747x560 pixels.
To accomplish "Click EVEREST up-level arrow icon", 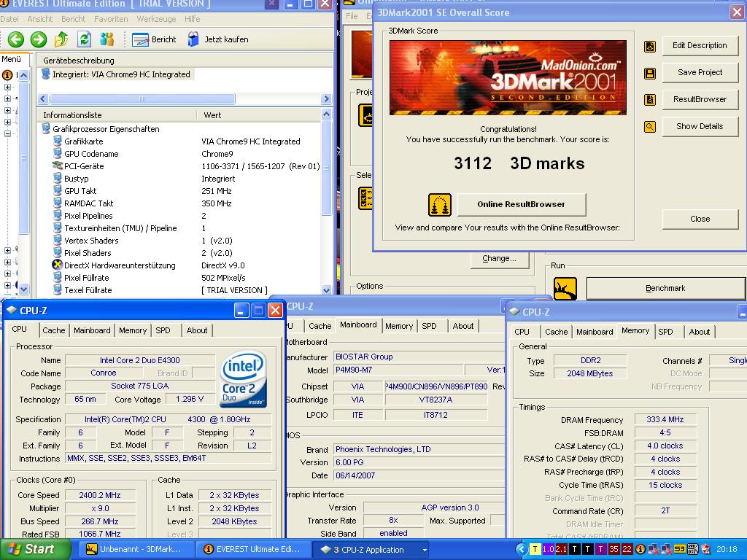I will pos(61,39).
